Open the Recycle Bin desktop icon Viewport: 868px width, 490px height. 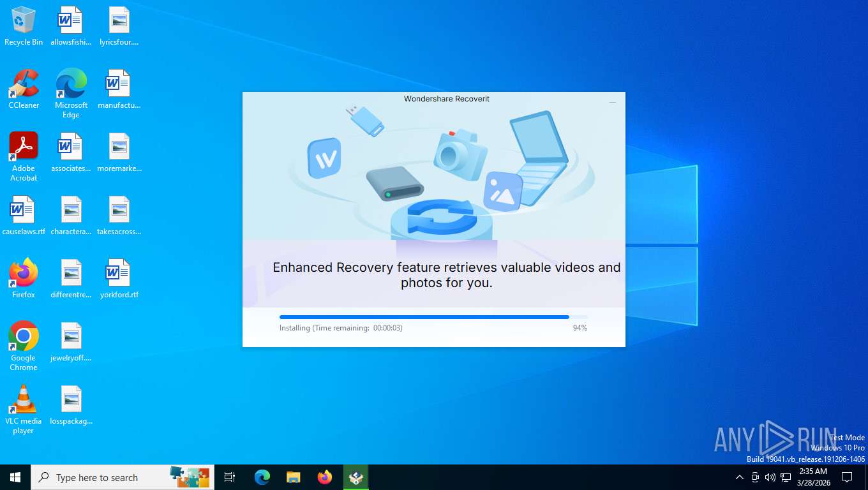click(24, 26)
